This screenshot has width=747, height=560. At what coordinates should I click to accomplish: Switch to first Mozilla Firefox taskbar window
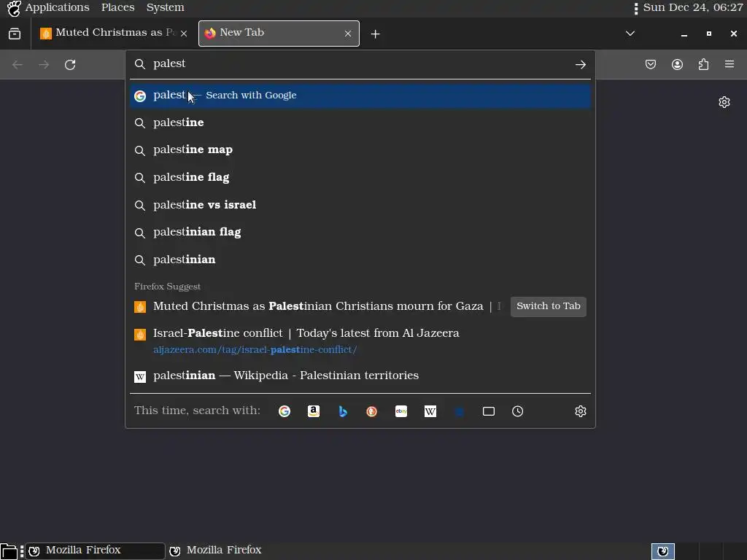pyautogui.click(x=95, y=551)
